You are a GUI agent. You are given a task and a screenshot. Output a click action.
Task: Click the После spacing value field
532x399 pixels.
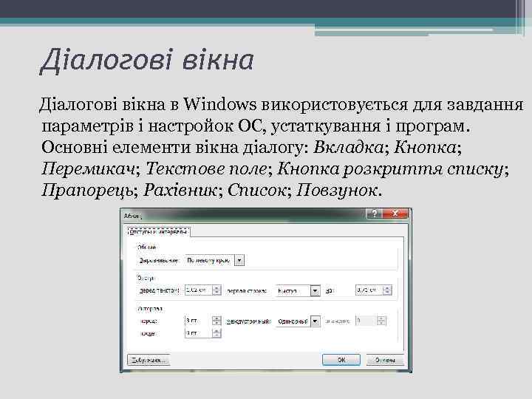click(x=199, y=333)
